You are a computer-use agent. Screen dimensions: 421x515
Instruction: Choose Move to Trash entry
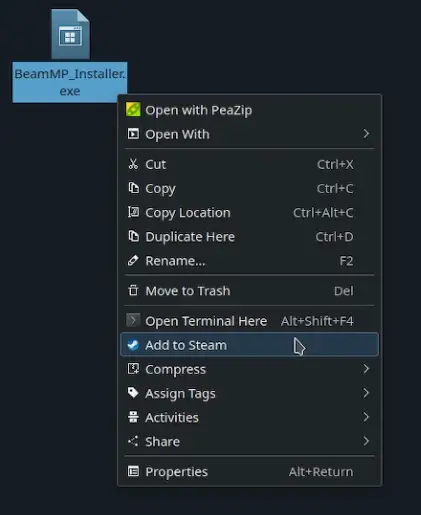(249, 291)
